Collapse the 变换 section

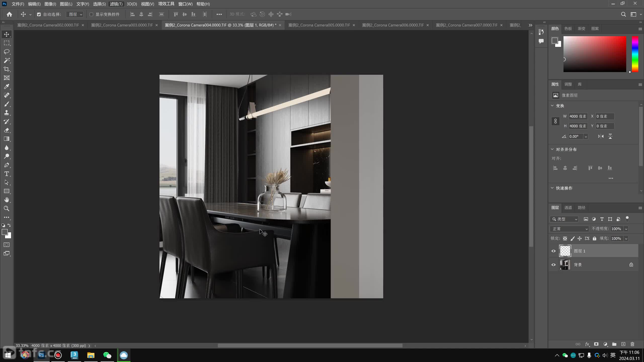pos(552,106)
